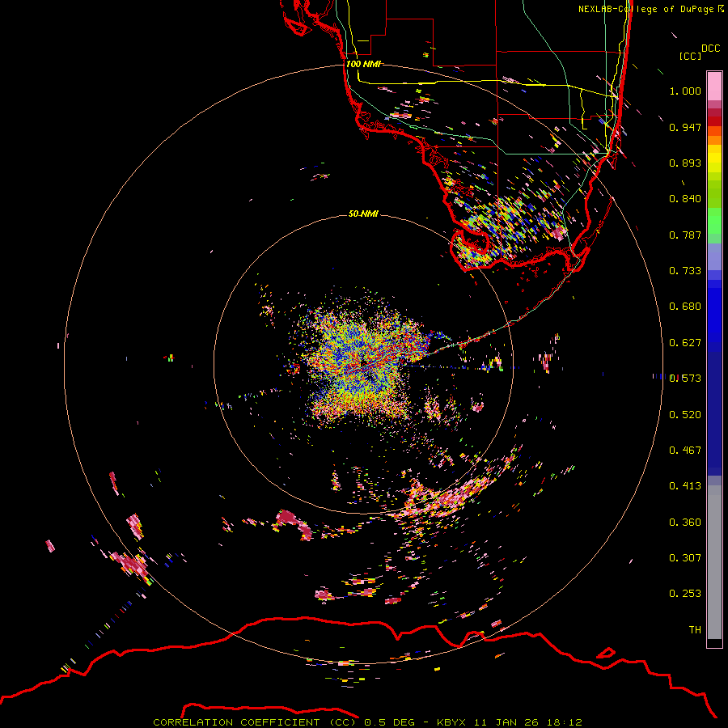This screenshot has width=728, height=728.
Task: Click the 1.000 legend value
Action: (685, 91)
